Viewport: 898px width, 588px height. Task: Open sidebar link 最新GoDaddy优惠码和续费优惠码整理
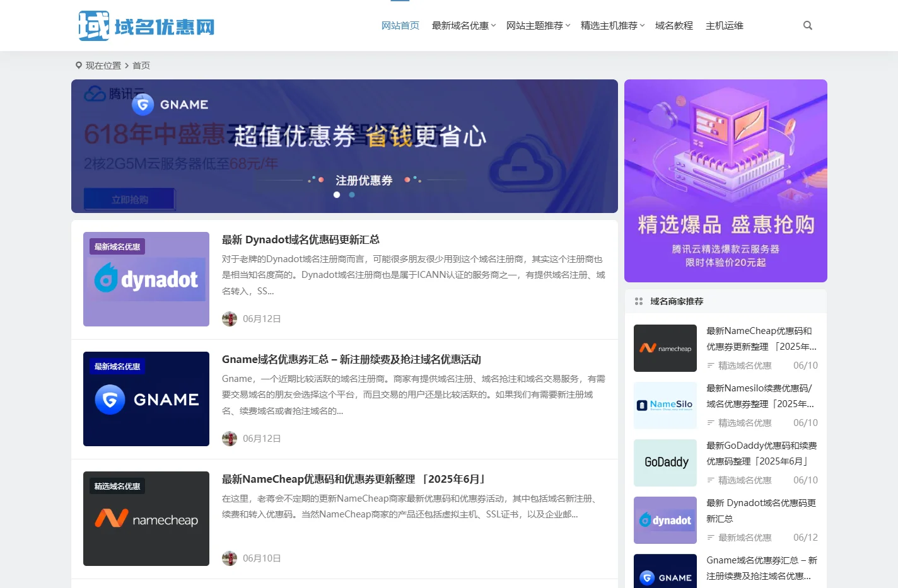coord(761,453)
